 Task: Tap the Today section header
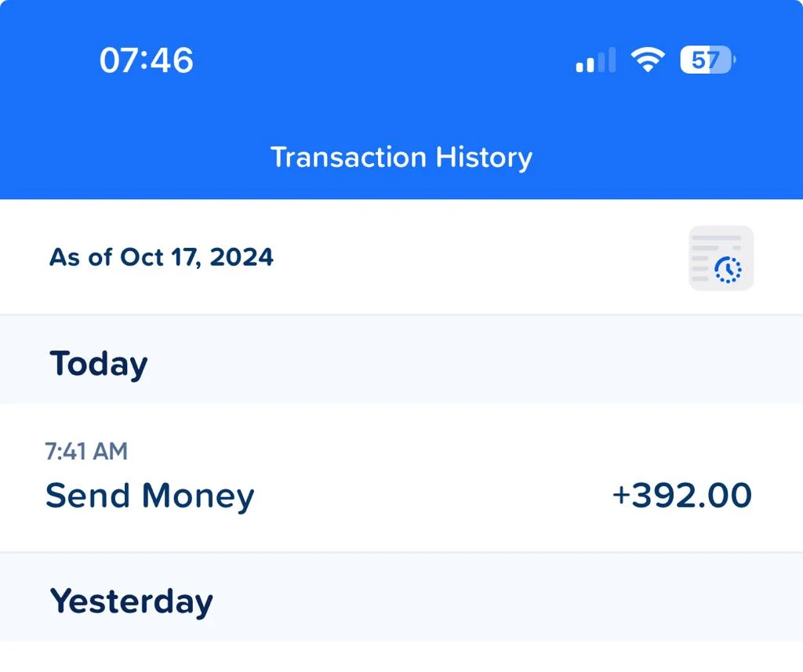pos(98,364)
